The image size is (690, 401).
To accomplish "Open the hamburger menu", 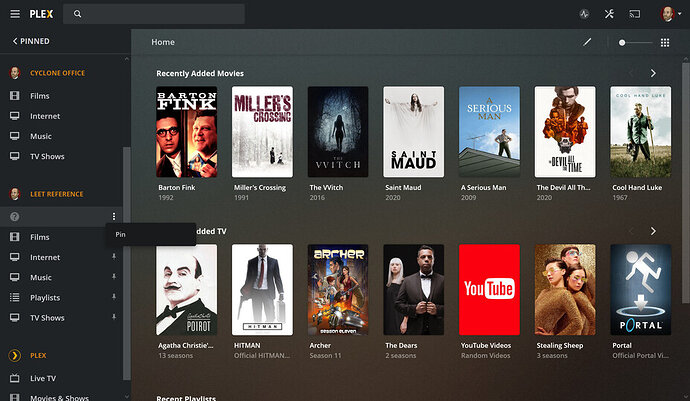I will tap(15, 14).
